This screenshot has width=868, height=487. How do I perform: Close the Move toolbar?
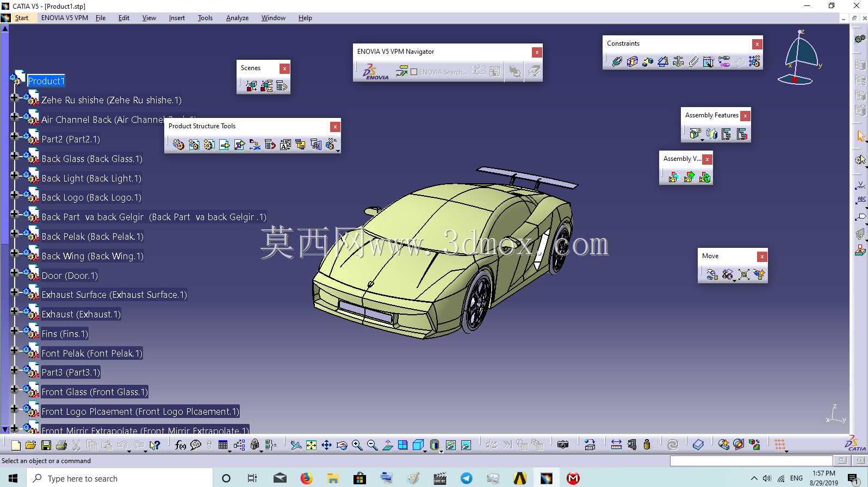click(762, 257)
